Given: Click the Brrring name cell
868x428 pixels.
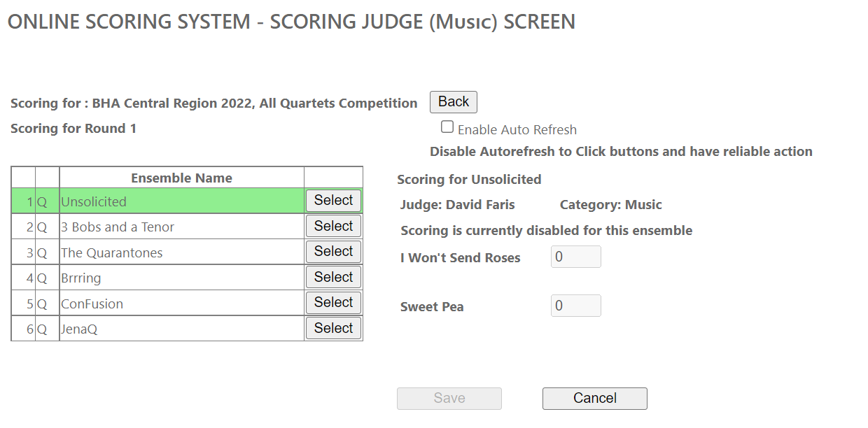Looking at the screenshot, I should click(x=81, y=278).
